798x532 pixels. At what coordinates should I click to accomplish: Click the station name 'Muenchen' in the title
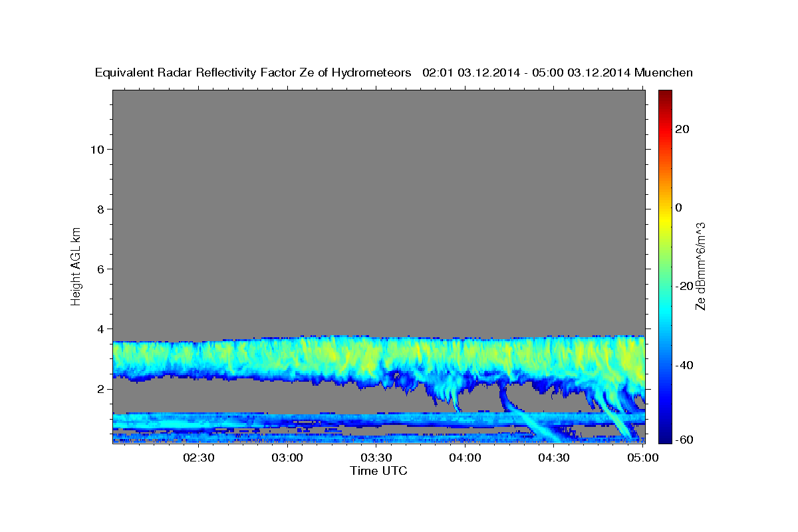(x=664, y=72)
